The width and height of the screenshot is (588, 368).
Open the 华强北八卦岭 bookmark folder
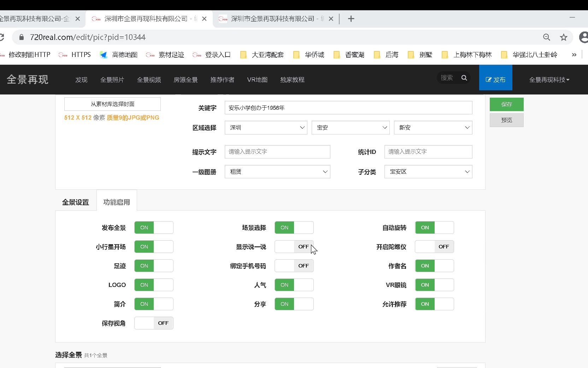529,55
